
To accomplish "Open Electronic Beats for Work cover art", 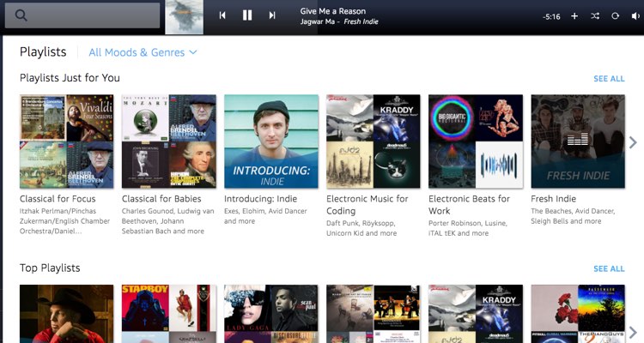I will 476,141.
